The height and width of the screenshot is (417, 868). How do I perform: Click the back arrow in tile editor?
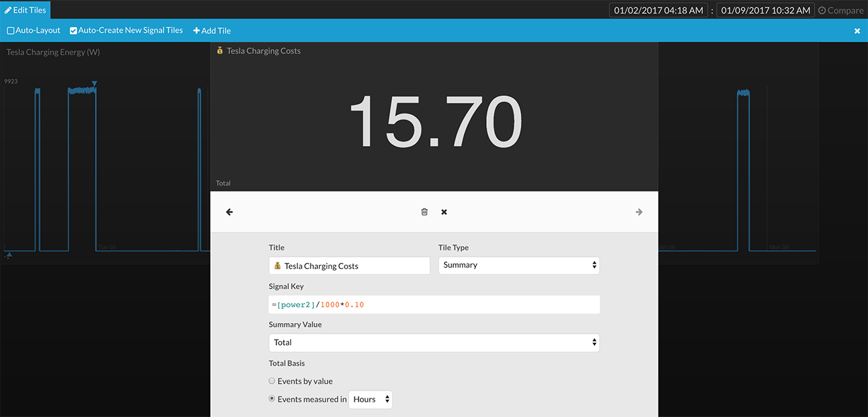[x=230, y=212]
